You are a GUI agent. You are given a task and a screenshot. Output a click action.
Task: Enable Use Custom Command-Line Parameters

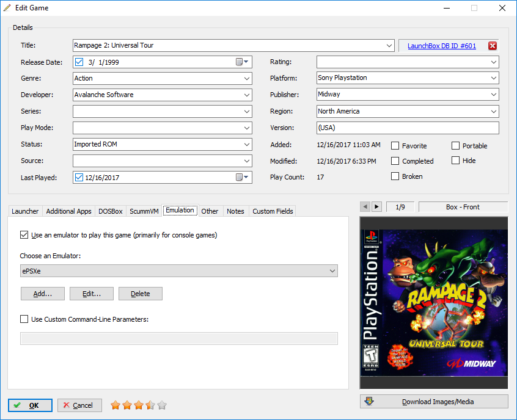coord(24,319)
